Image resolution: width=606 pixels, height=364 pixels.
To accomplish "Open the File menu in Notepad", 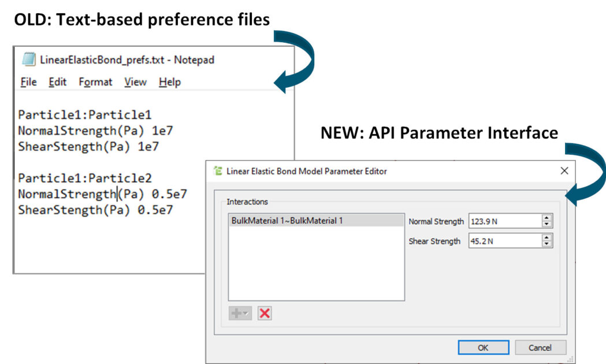I will coord(28,82).
